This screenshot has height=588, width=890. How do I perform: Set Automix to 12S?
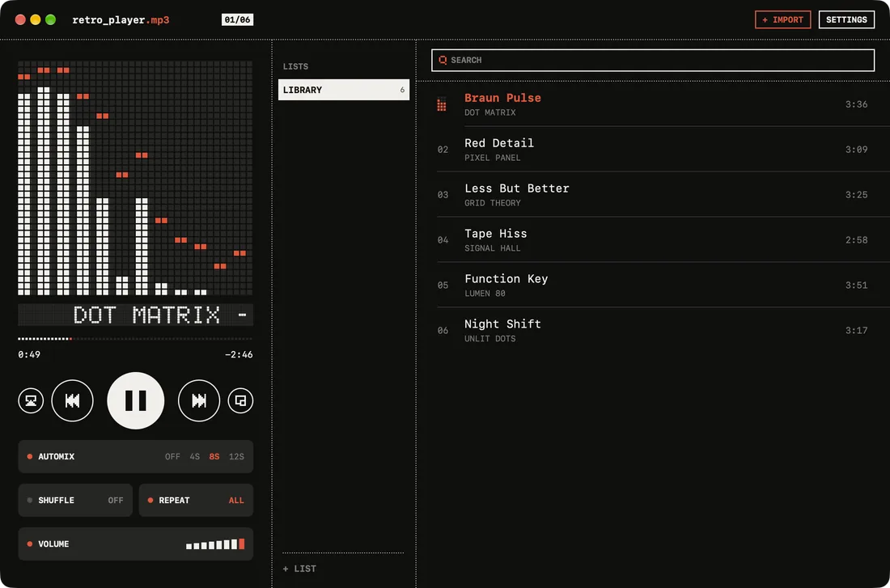(x=236, y=456)
